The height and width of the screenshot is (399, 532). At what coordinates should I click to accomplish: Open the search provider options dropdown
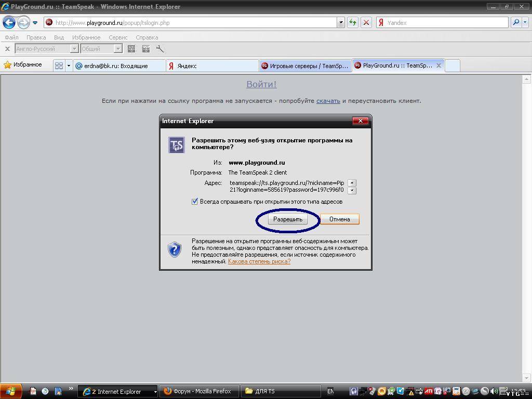(525, 23)
